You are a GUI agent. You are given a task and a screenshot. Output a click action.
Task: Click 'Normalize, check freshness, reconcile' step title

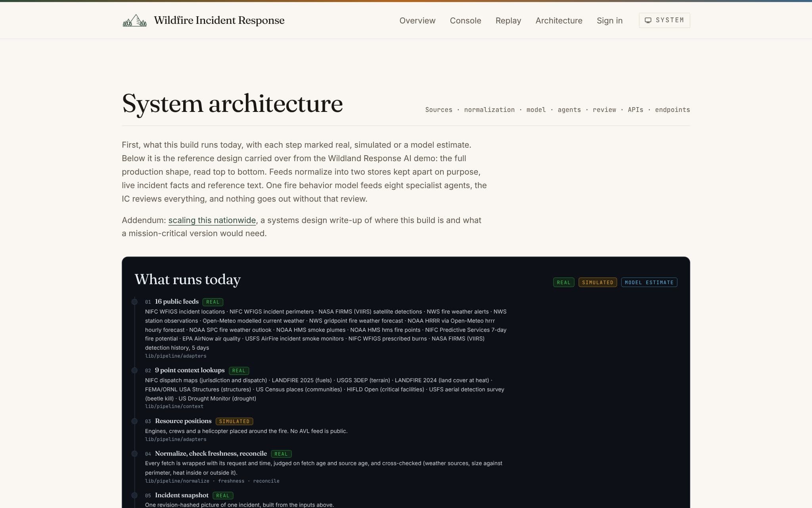[211, 454]
